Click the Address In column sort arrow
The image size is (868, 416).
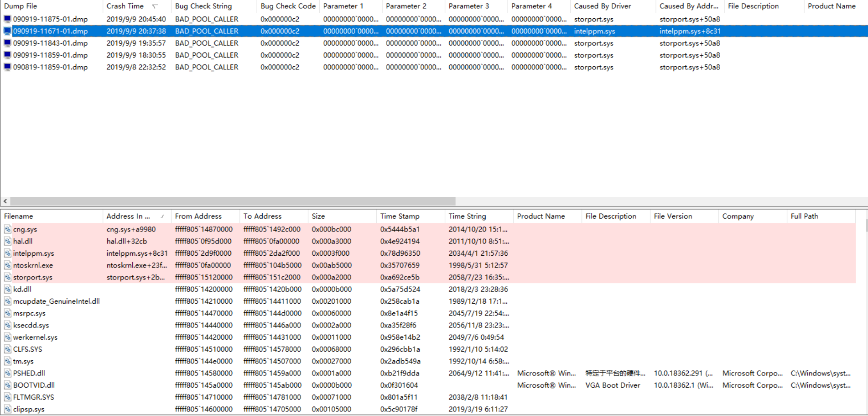[163, 216]
